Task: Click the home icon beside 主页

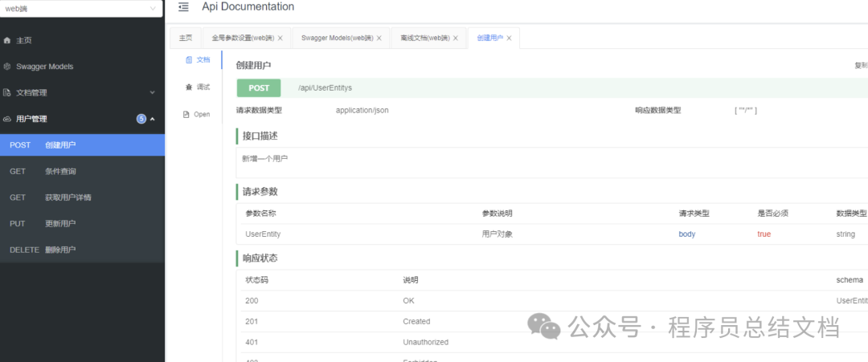Action: pos(7,40)
